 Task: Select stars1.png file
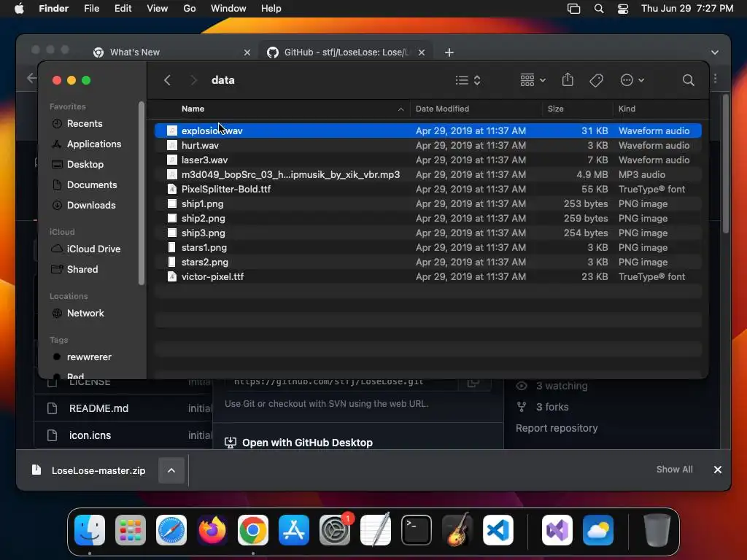tap(427, 248)
